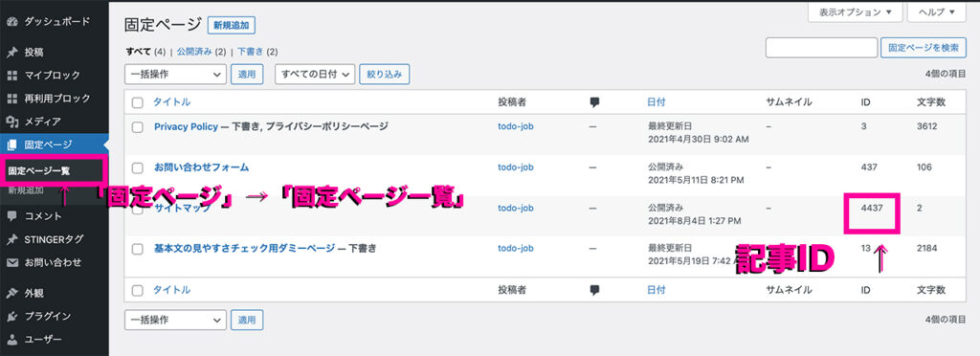Image resolution: width=980 pixels, height=356 pixels.
Task: Filter by 下書き drafts link
Action: click(250, 52)
